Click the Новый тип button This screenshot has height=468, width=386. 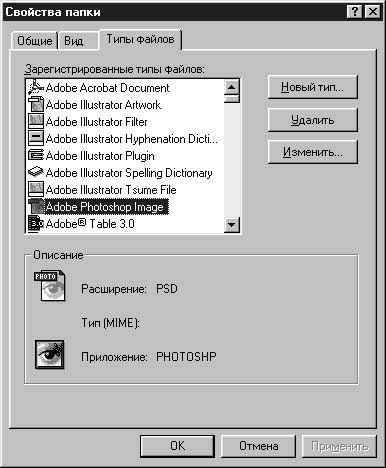[312, 87]
